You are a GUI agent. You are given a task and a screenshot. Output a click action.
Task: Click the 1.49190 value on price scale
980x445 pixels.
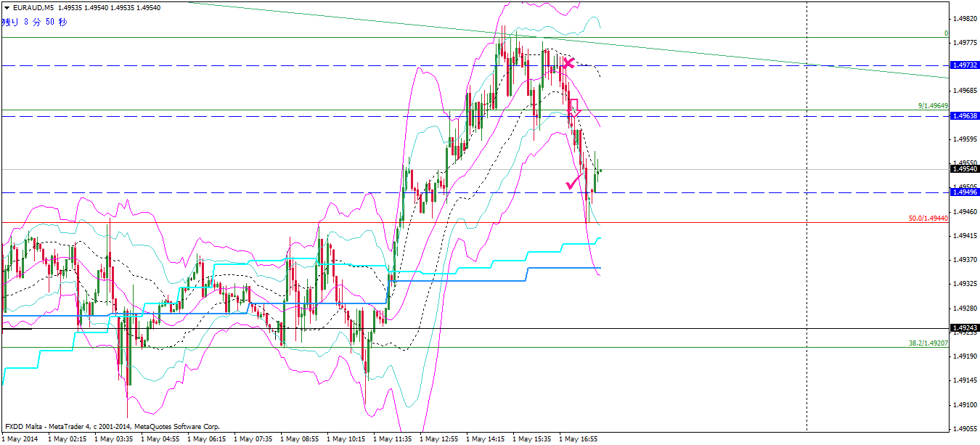click(967, 356)
